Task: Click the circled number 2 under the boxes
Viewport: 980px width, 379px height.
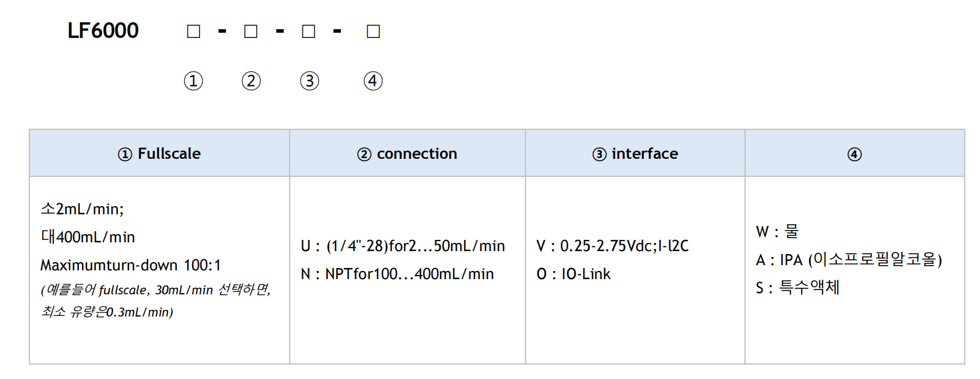Action: tap(251, 81)
